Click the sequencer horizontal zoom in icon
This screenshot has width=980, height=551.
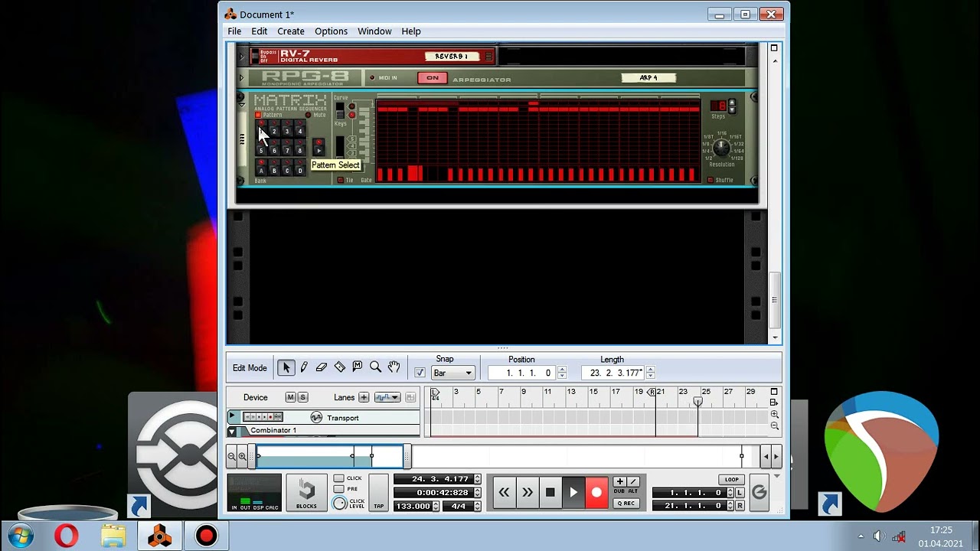242,457
